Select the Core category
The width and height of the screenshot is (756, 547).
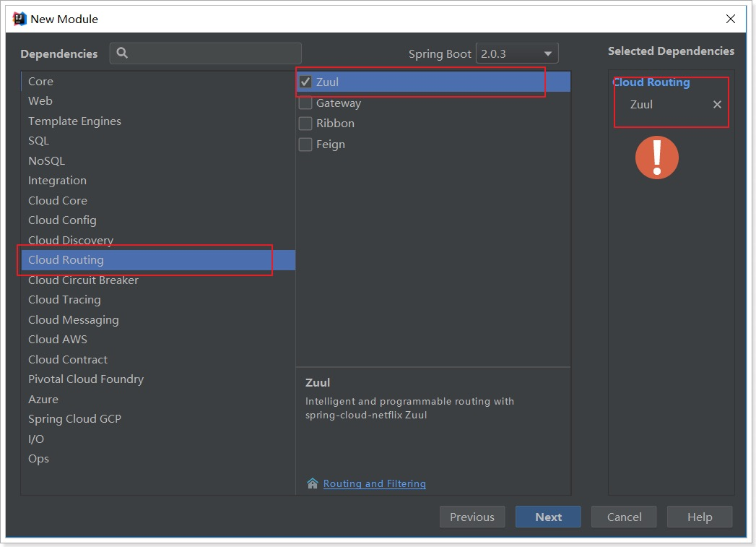pyautogui.click(x=158, y=81)
